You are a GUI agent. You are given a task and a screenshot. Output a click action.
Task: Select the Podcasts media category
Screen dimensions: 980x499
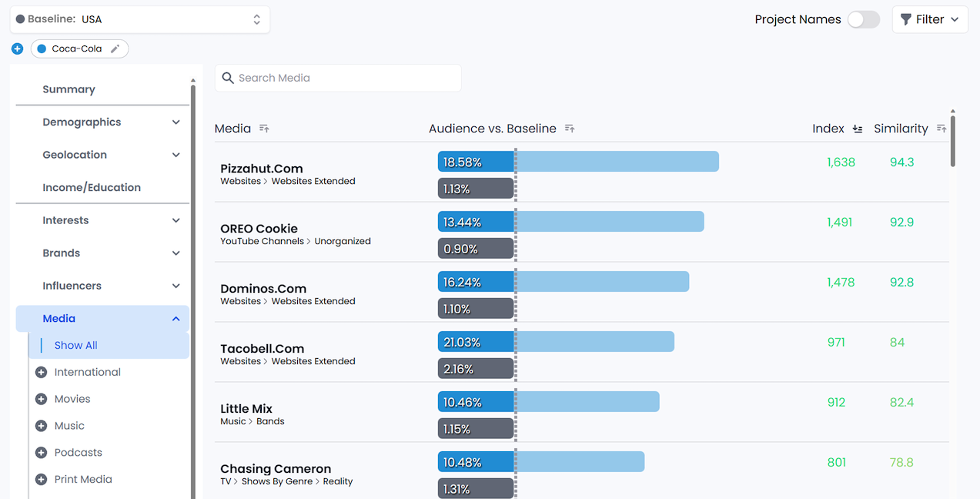coord(79,453)
